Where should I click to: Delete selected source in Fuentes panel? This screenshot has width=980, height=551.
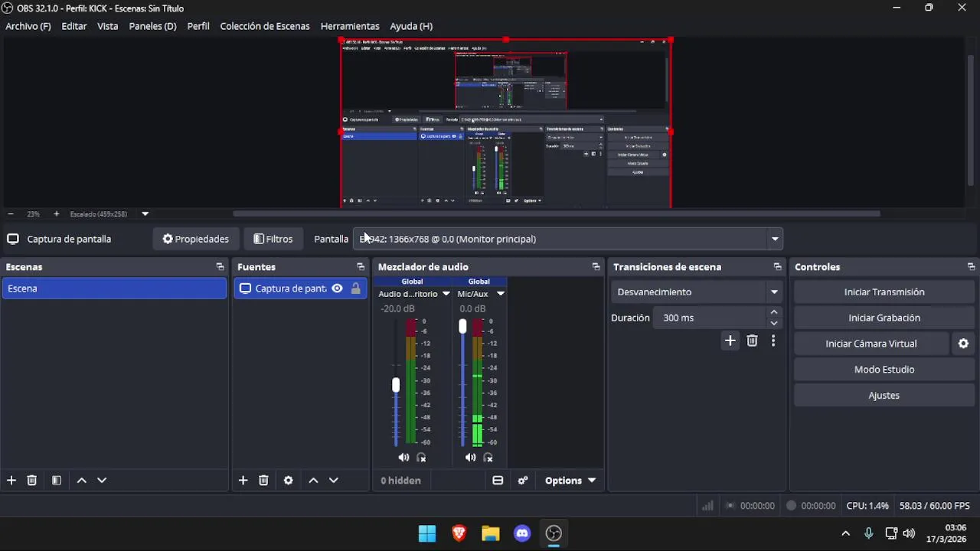click(x=263, y=481)
